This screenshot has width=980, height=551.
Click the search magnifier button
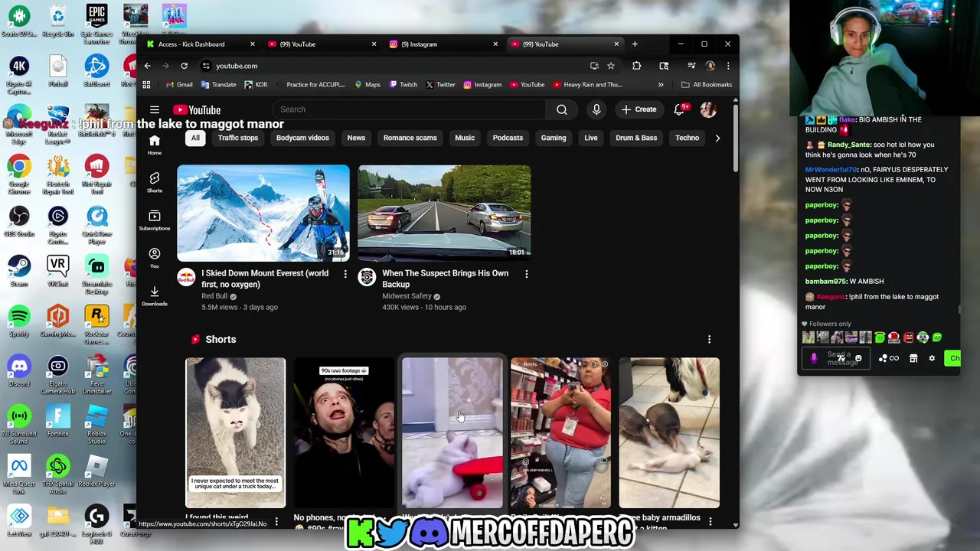[x=562, y=109]
